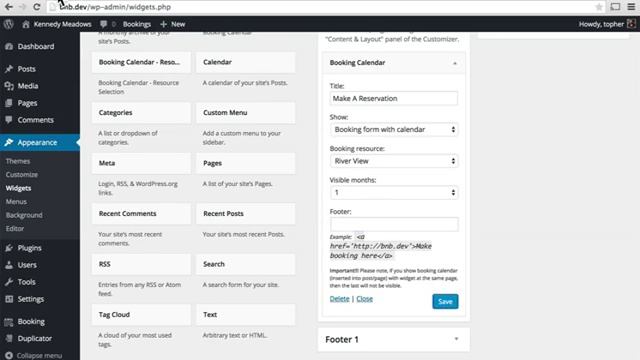Expand the Pages available widget

pyautogui.click(x=246, y=163)
